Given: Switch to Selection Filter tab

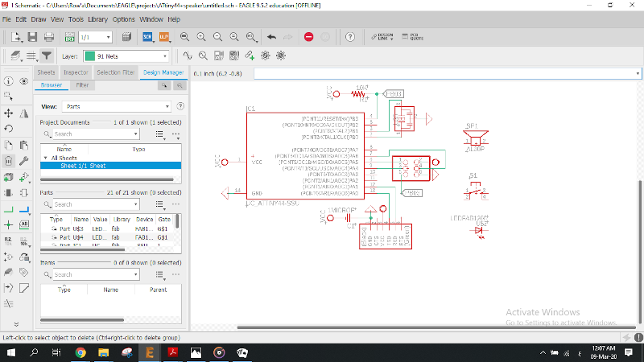Looking at the screenshot, I should point(115,72).
